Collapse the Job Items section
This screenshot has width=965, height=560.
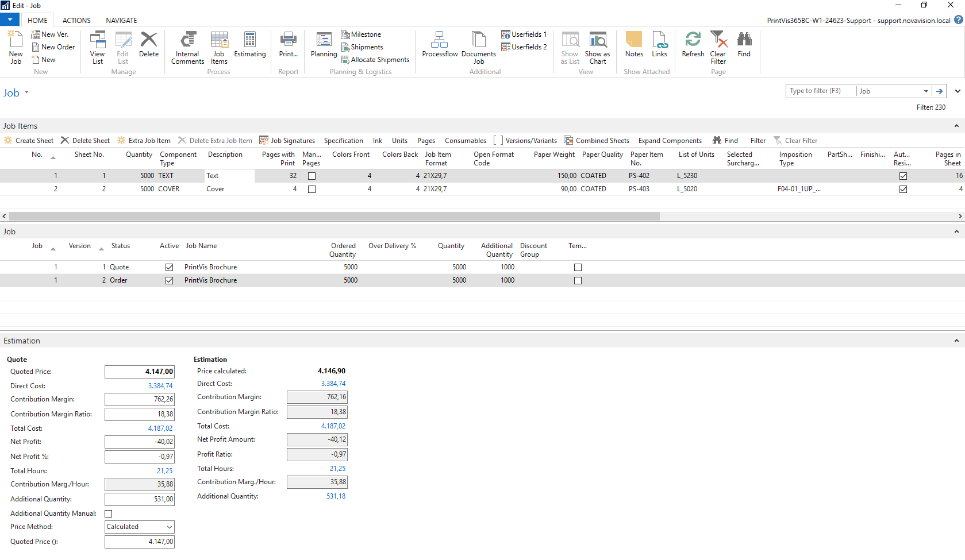click(x=956, y=126)
